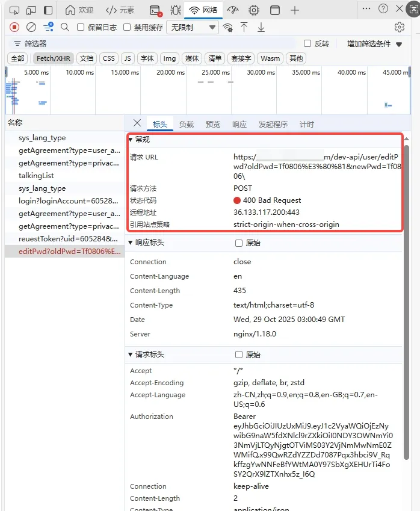This screenshot has width=420, height=511.
Task: Export HAR file download arrow
Action: [x=261, y=27]
